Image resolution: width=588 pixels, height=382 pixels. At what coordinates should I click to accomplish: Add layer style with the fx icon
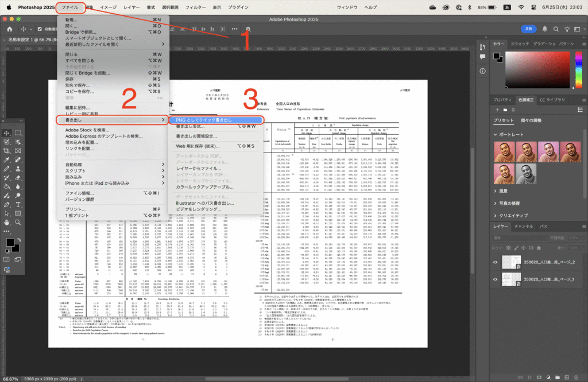click(529, 377)
